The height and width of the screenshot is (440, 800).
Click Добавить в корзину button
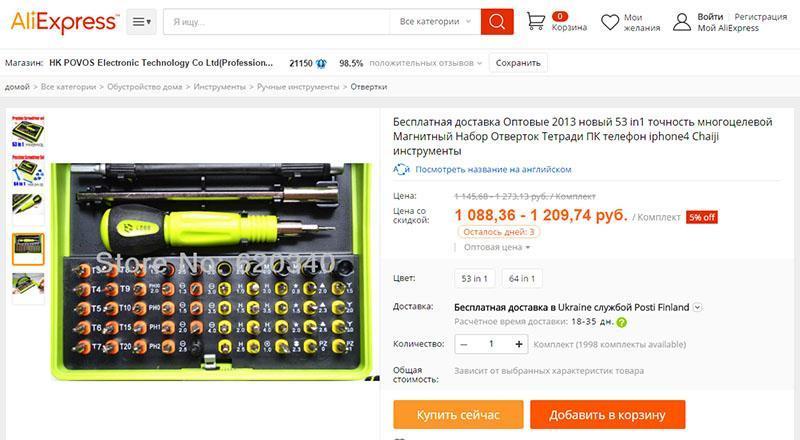pyautogui.click(x=607, y=414)
